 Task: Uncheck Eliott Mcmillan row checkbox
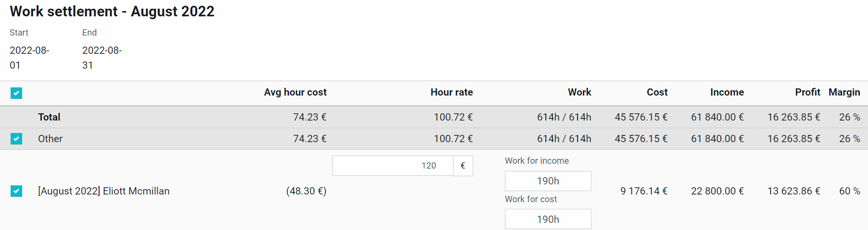(x=16, y=191)
